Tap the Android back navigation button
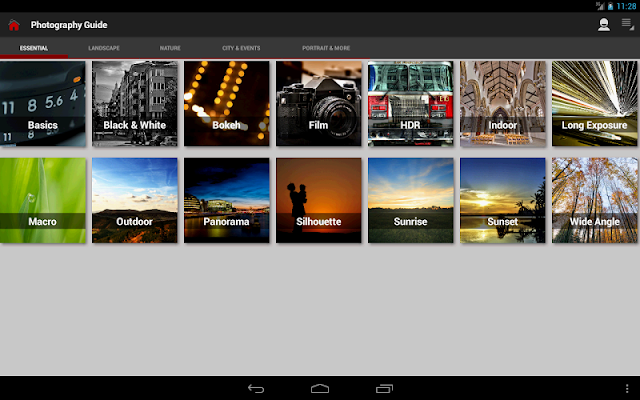This screenshot has height=400, width=640. (256, 389)
